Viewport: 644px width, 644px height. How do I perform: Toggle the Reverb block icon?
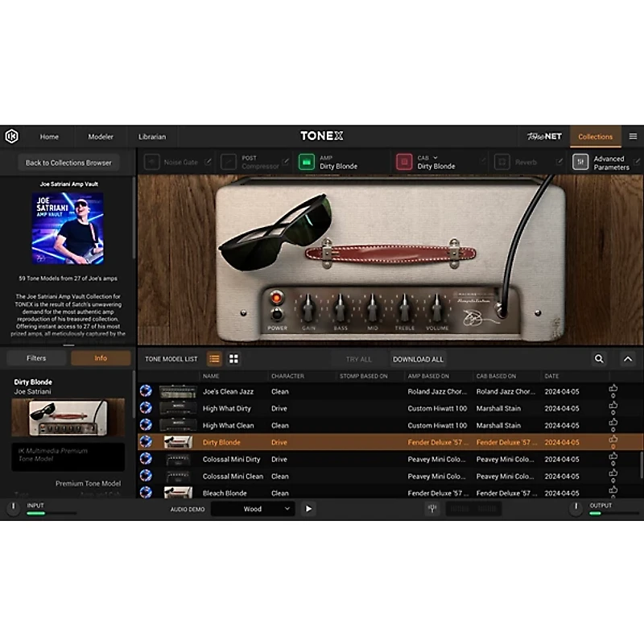(502, 162)
